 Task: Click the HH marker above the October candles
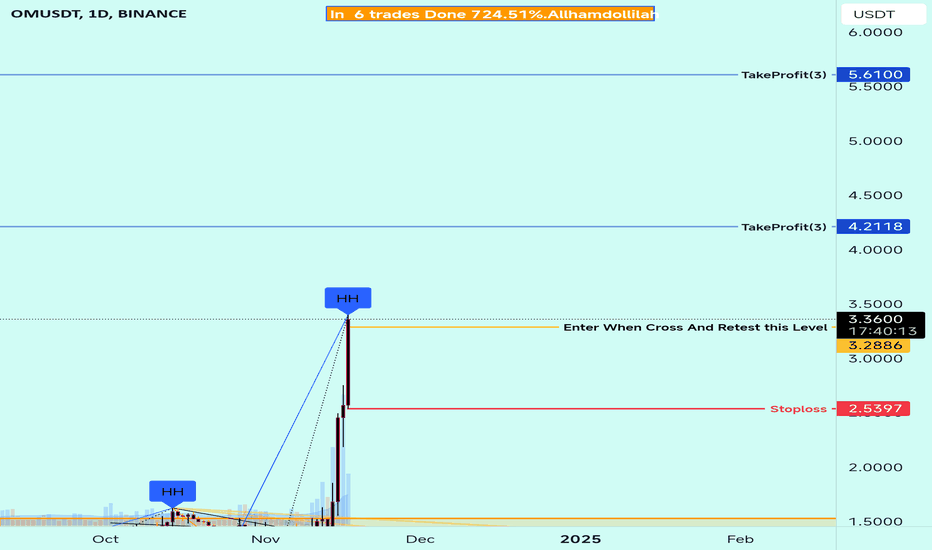[172, 492]
